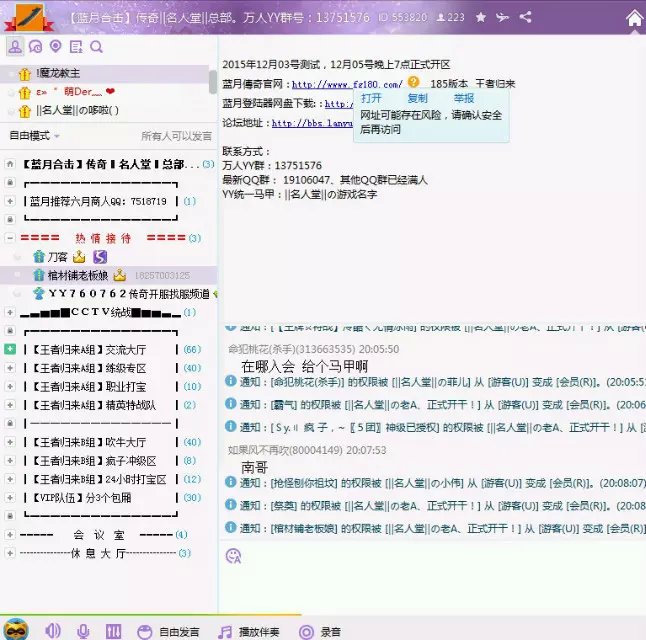Click the star favorite icon in title bar
646x640 pixels.
481,17
